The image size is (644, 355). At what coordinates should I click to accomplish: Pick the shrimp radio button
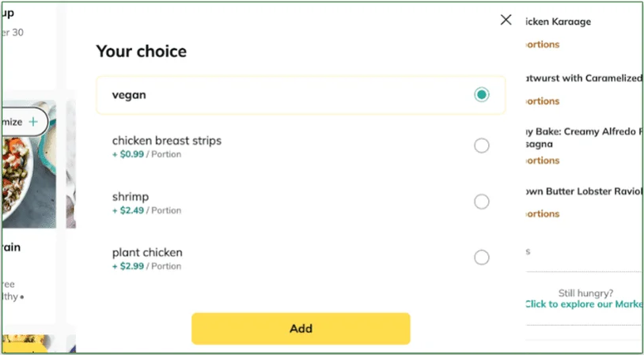(481, 202)
